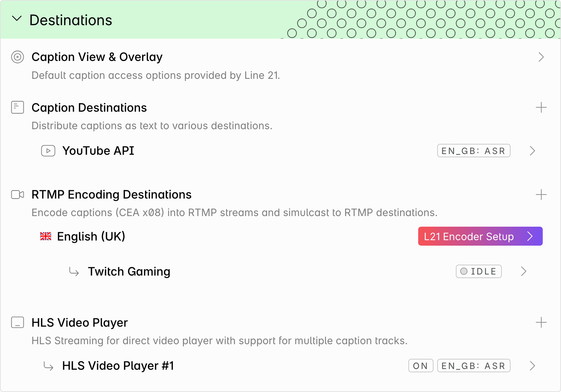Open YouTube API details chevron

pyautogui.click(x=533, y=151)
